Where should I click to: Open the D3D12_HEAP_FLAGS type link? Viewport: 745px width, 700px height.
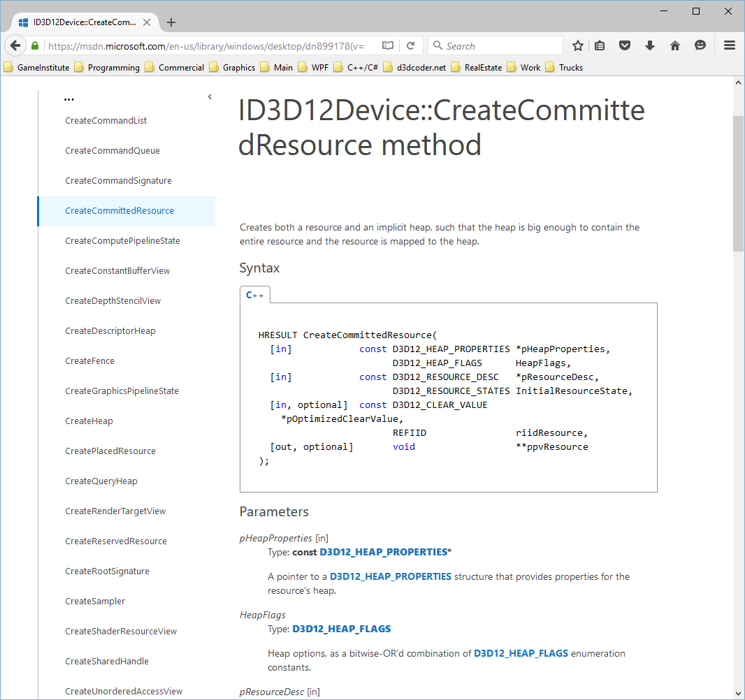tap(341, 629)
